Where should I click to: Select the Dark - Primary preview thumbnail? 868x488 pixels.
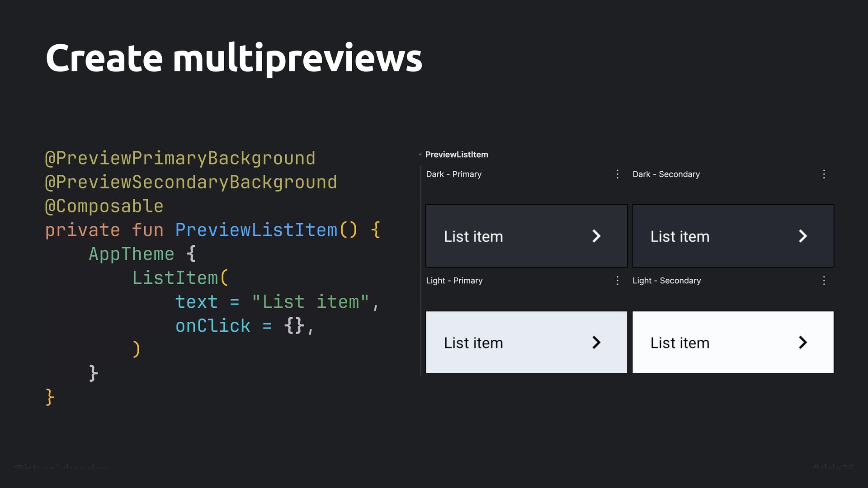coord(527,236)
